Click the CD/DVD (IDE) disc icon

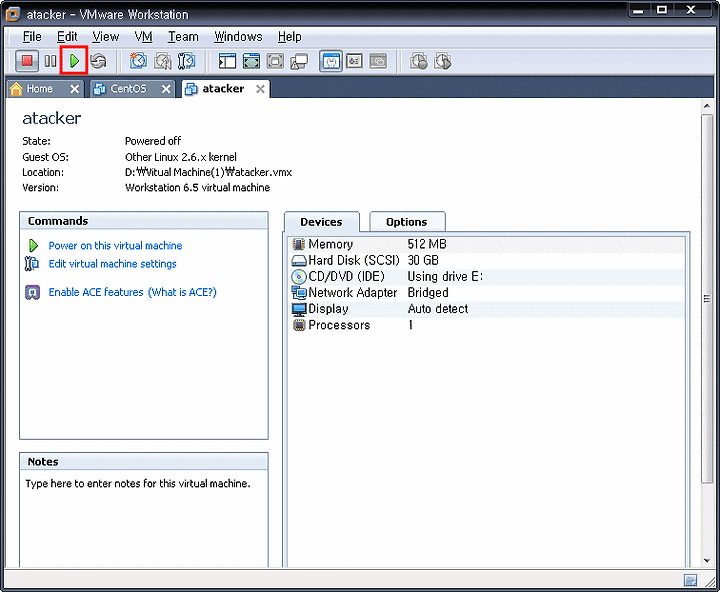pyautogui.click(x=298, y=276)
